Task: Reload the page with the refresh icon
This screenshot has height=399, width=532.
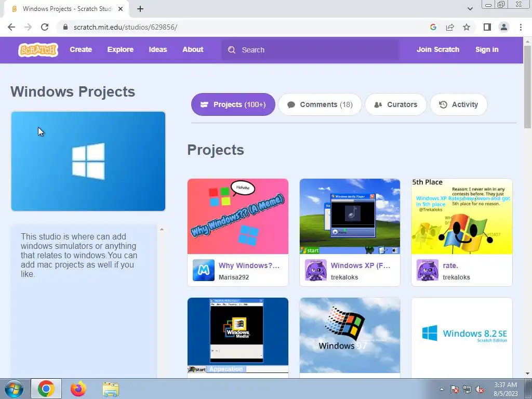Action: point(45,27)
